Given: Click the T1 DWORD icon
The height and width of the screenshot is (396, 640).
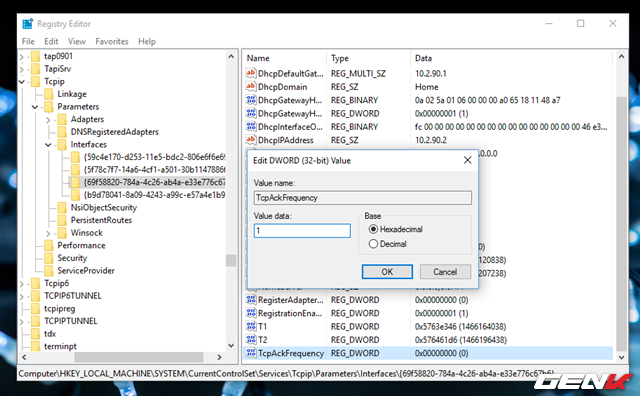Looking at the screenshot, I should click(251, 326).
